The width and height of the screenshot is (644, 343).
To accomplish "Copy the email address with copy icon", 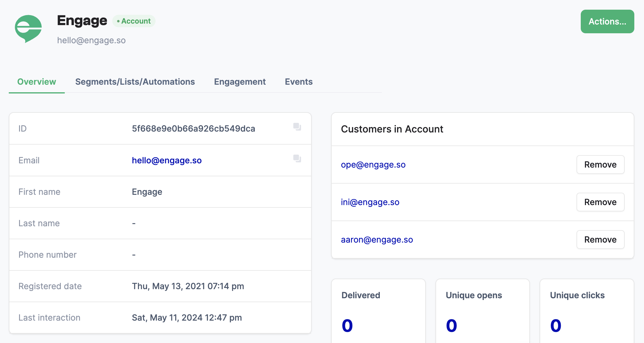I will coord(297,158).
